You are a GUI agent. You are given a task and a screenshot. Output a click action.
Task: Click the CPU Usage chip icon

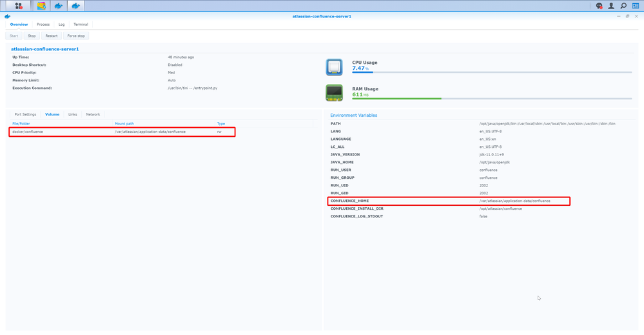coord(335,67)
